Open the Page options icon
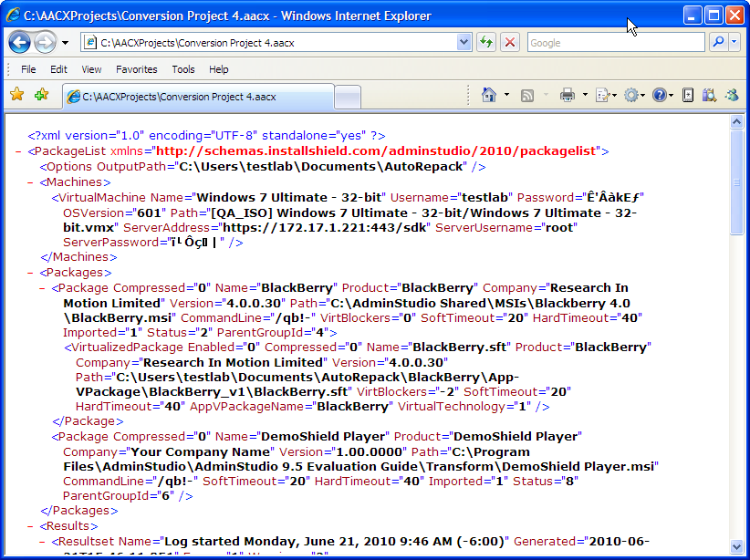Viewport: 750px width, 560px height. 601,94
